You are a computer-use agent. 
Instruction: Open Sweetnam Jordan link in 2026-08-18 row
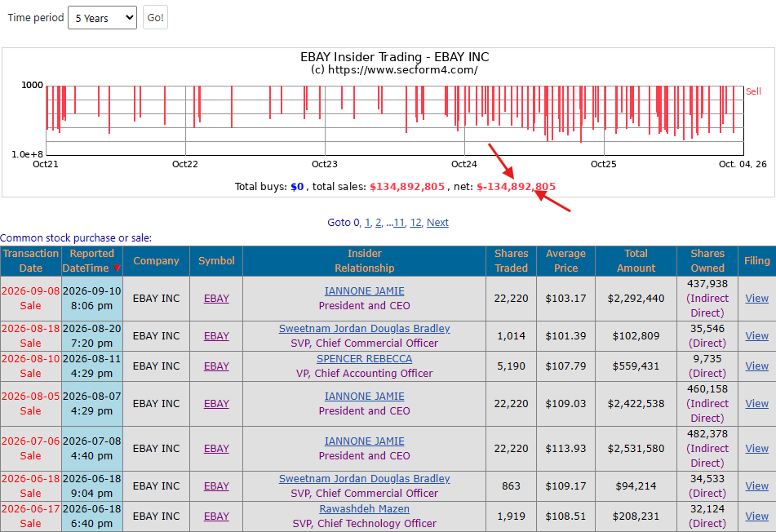click(364, 329)
